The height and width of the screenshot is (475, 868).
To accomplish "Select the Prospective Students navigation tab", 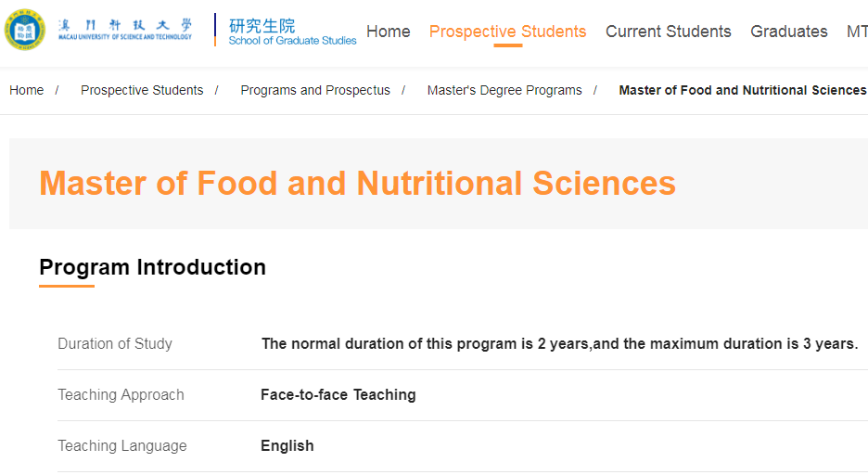I will tap(507, 32).
